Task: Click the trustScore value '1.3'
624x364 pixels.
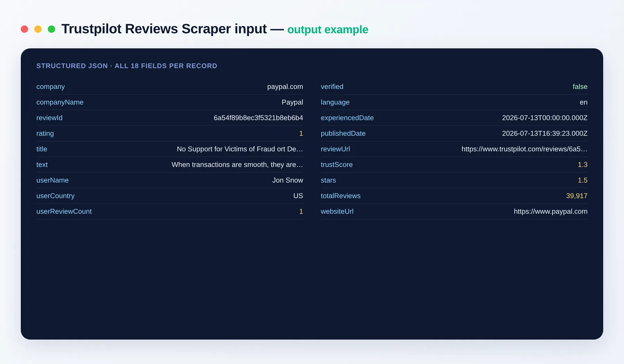Action: (x=582, y=165)
